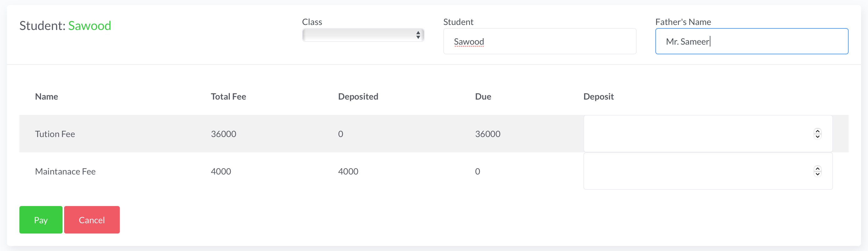Click the green Sawood student heading
The height and width of the screenshot is (251, 868).
[90, 26]
